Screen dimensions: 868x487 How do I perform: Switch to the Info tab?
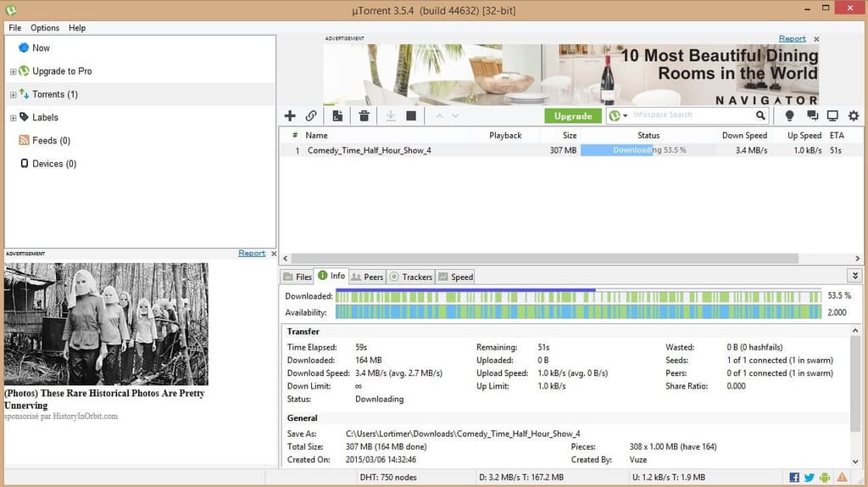point(331,276)
